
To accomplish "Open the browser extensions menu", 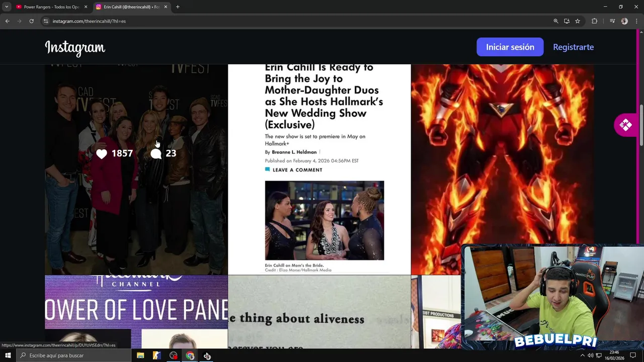I will 594,21.
